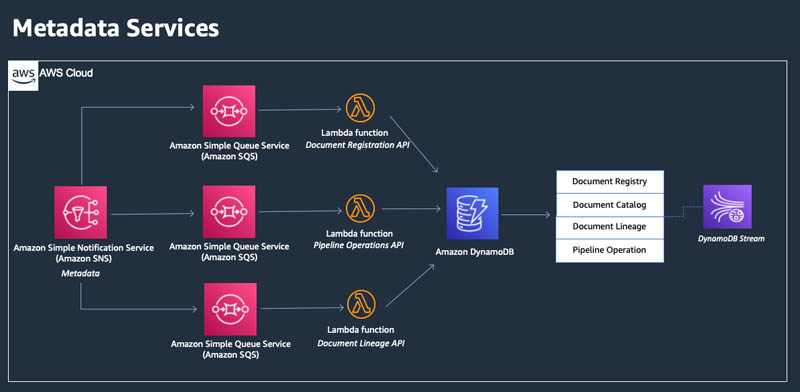Image resolution: width=800 pixels, height=392 pixels.
Task: Click the Amazon DynamoDB icon
Action: pyautogui.click(x=472, y=213)
